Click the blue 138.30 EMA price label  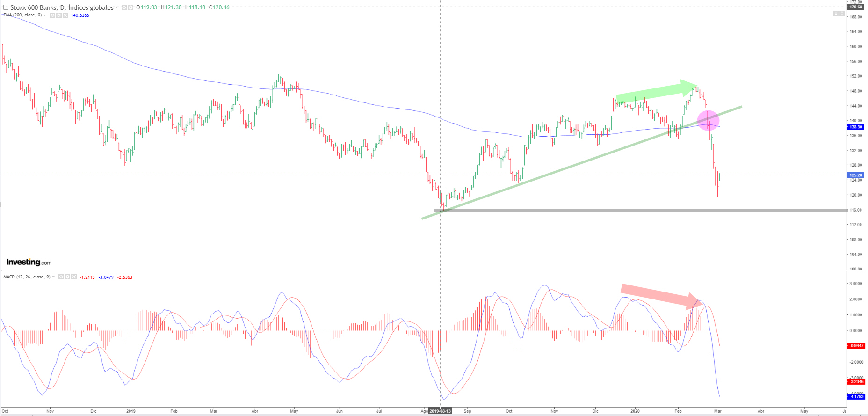[x=856, y=127]
